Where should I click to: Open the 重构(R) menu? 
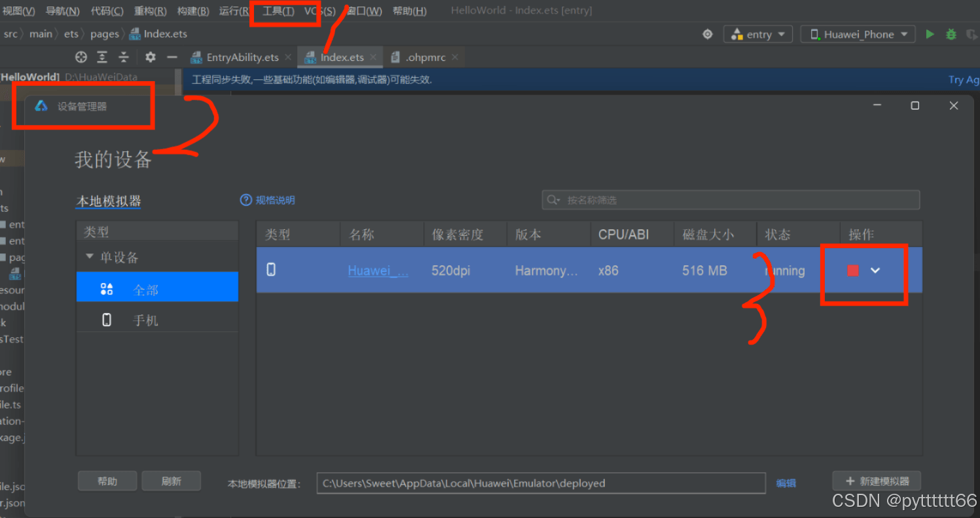[x=151, y=11]
